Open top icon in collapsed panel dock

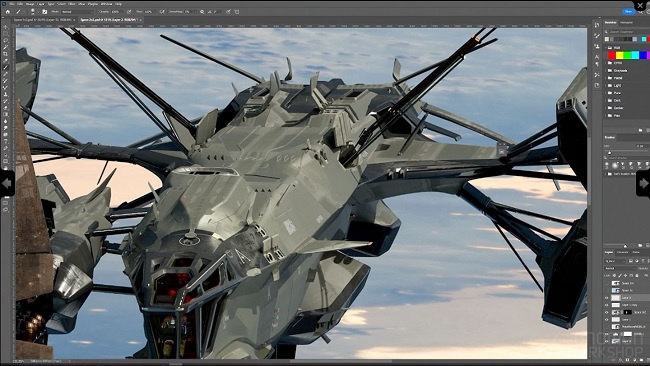point(597,25)
